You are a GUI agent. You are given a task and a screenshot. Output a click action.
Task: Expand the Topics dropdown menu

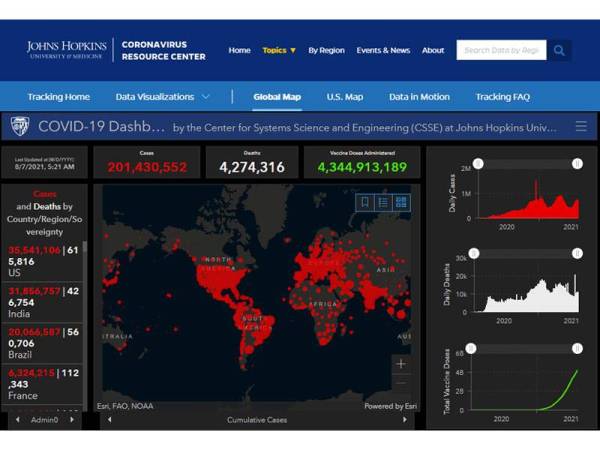[x=279, y=50]
